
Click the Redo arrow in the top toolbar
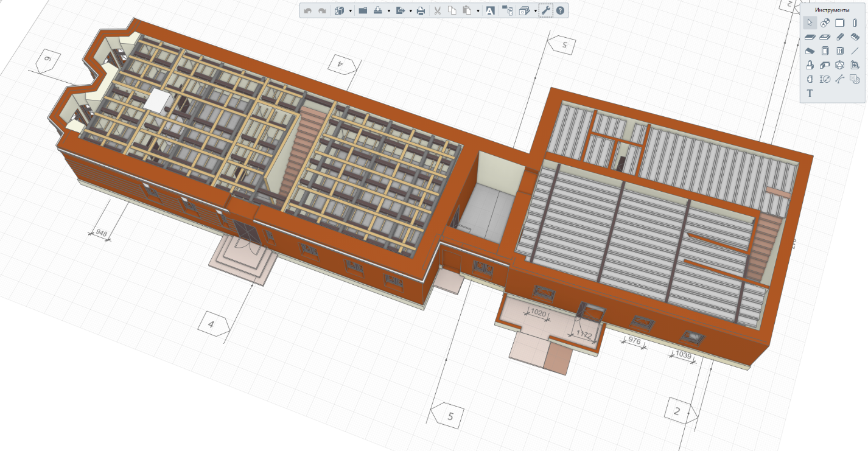(322, 10)
